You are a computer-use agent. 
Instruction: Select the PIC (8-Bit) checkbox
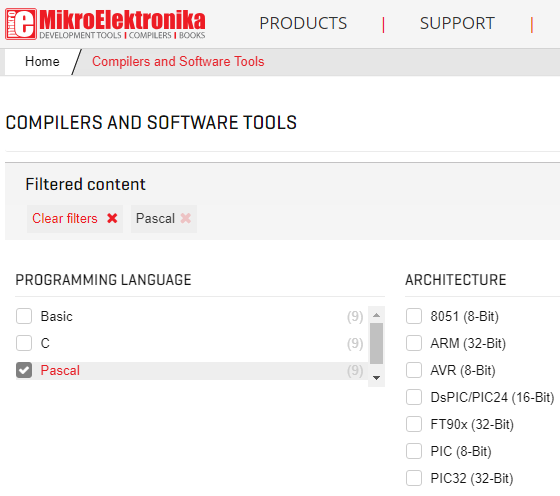click(414, 451)
